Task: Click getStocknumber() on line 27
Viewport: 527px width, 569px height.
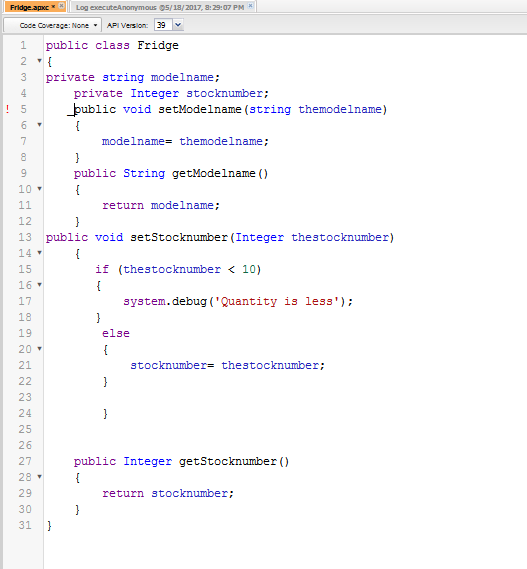Action: click(234, 462)
